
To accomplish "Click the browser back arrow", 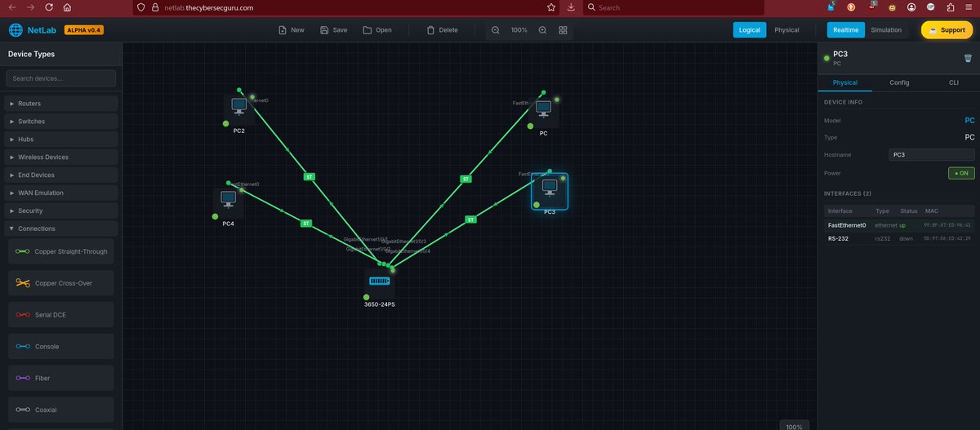I will [x=11, y=7].
